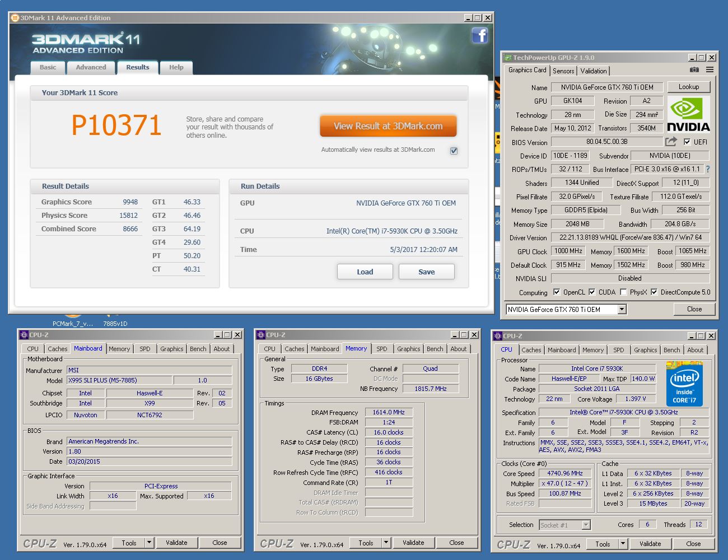The image size is (728, 560).
Task: Click the Driver Version field in GPU-Z
Action: (x=630, y=237)
